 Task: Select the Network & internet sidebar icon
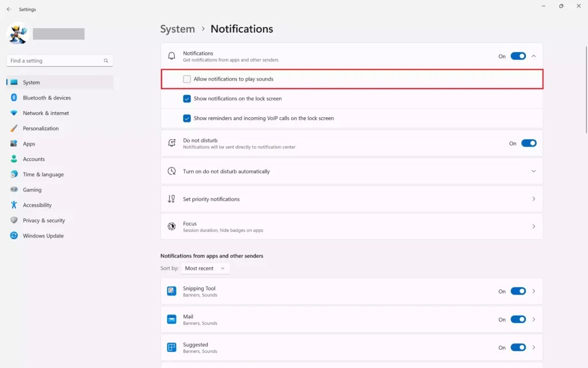[13, 113]
